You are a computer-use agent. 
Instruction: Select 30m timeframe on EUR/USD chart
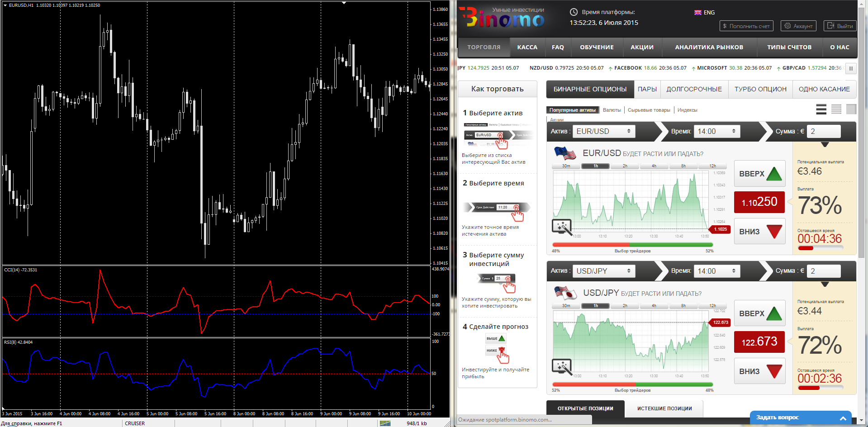566,166
